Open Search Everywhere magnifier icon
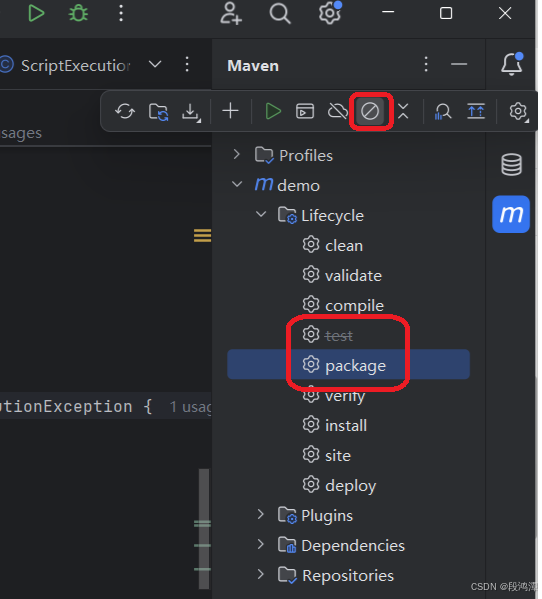The image size is (542, 599). (x=280, y=13)
